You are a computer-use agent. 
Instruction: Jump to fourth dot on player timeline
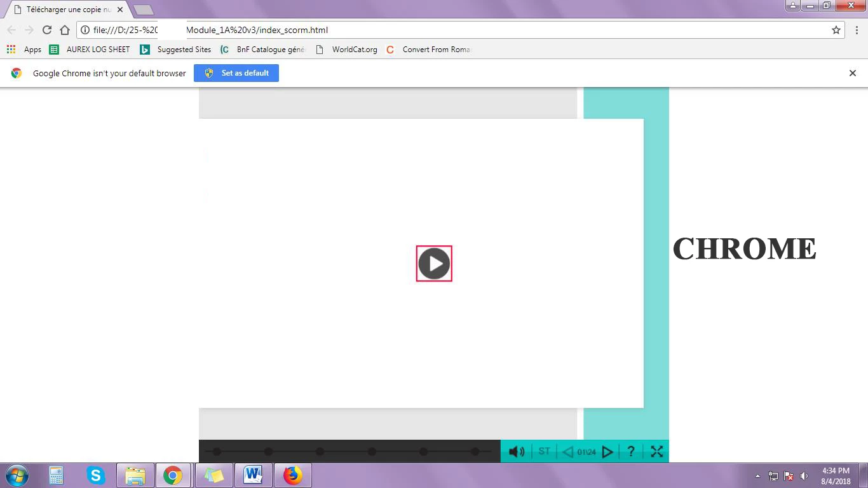(x=372, y=451)
